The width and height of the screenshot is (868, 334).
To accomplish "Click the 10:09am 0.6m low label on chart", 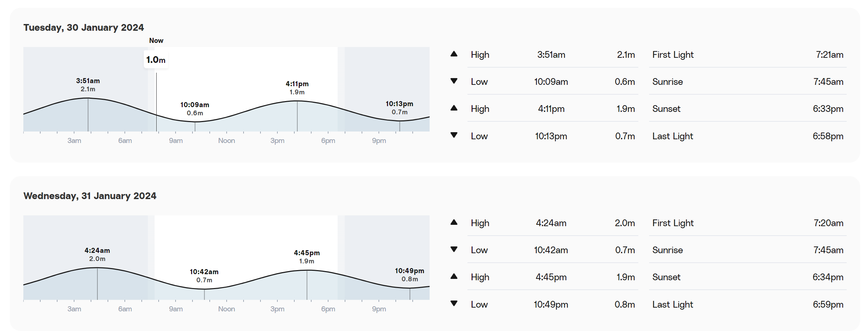I will coord(195,109).
